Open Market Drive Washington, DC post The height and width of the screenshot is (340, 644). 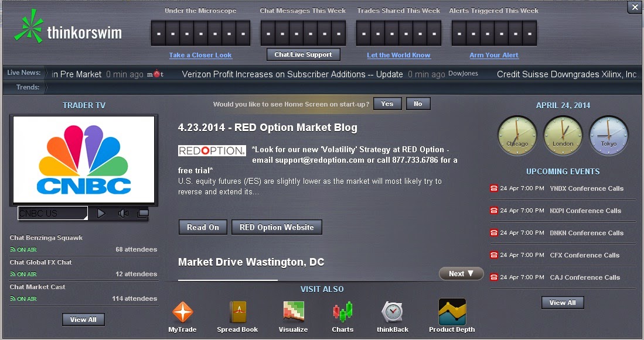point(251,262)
